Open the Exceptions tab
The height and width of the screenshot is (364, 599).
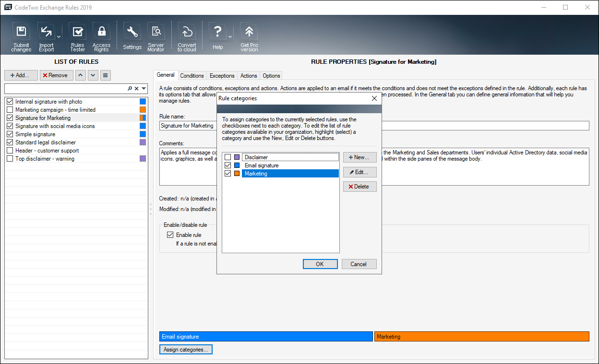pos(222,76)
